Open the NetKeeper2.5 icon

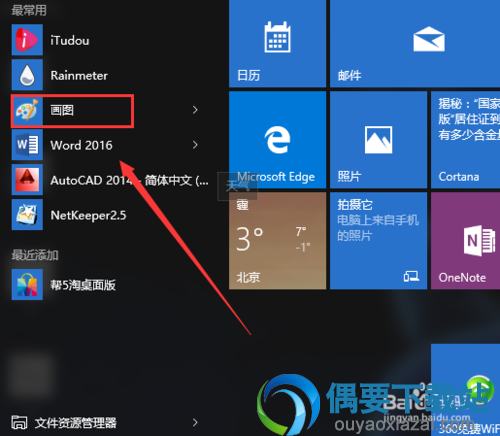pyautogui.click(x=27, y=215)
